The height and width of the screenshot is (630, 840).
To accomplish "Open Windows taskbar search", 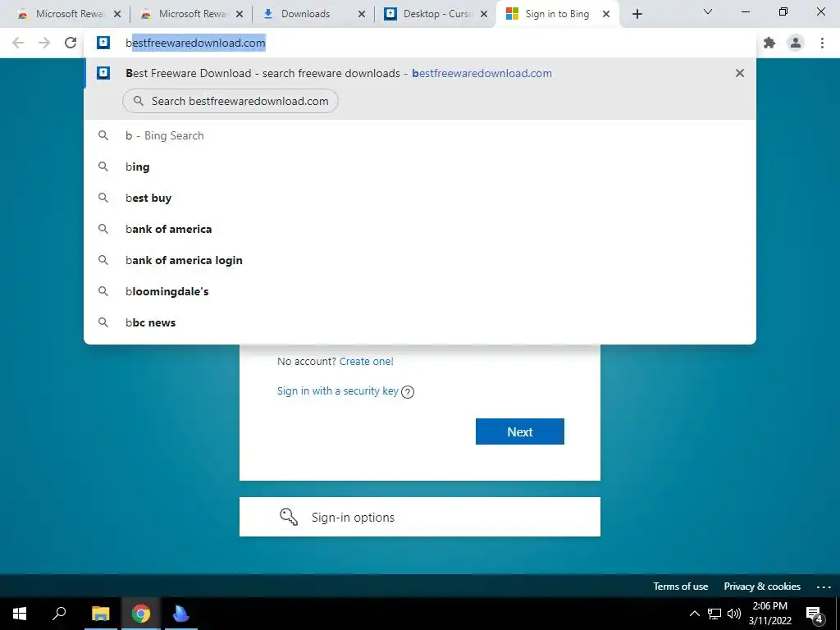I will click(x=59, y=614).
